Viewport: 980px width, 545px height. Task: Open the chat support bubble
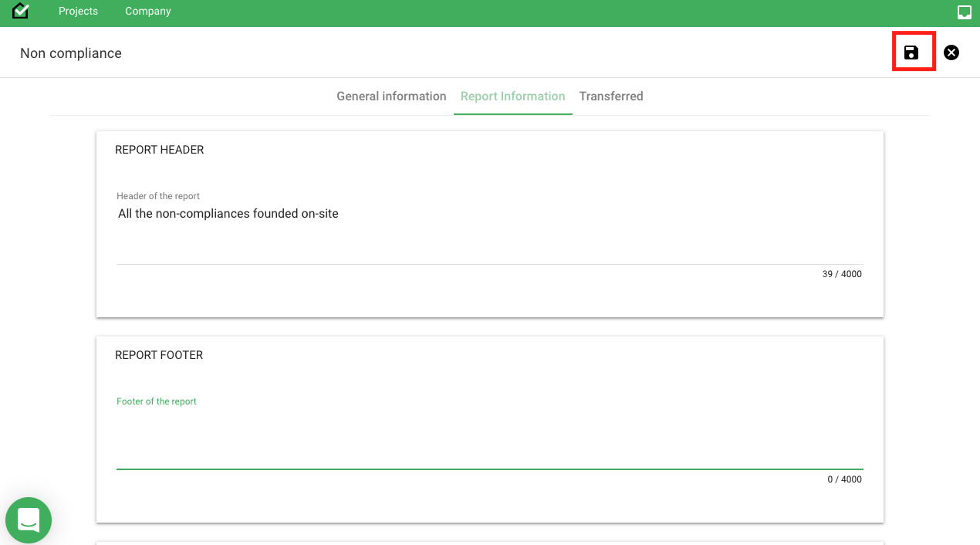[29, 520]
